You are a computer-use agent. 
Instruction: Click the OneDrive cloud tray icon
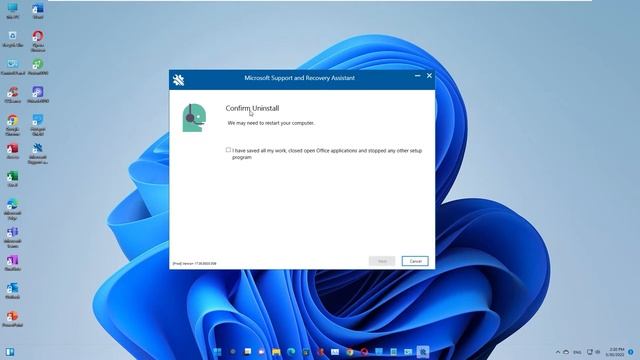(x=566, y=352)
